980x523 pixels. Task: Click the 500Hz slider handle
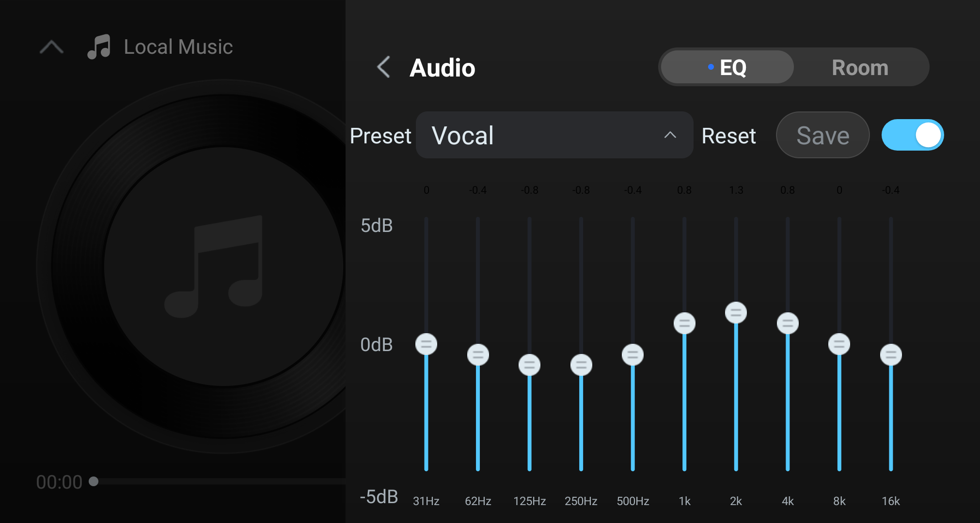[632, 355]
